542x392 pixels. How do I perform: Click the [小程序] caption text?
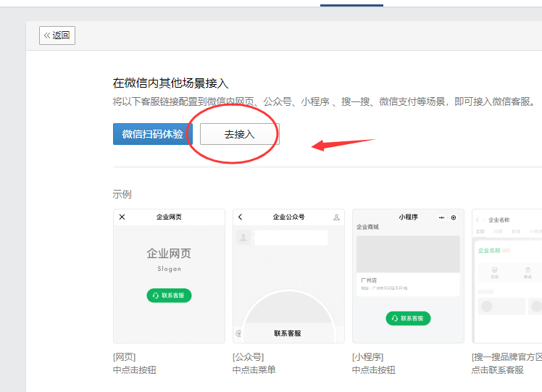click(368, 356)
